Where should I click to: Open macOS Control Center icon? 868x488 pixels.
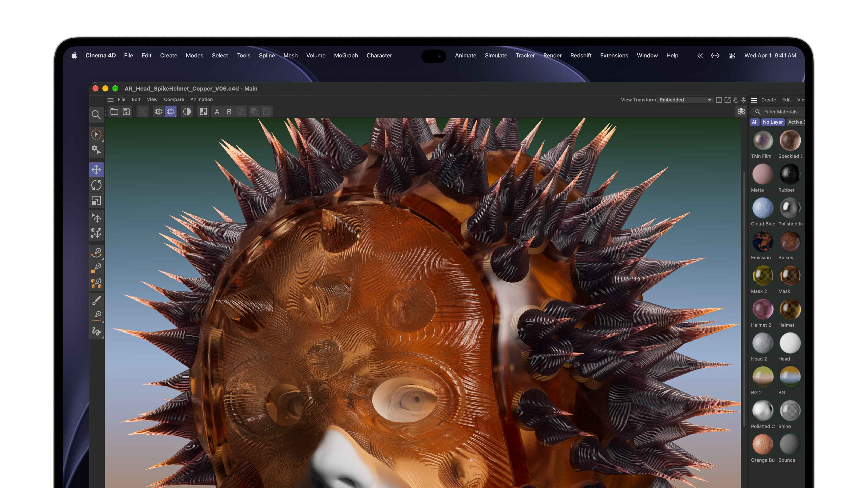click(732, 56)
